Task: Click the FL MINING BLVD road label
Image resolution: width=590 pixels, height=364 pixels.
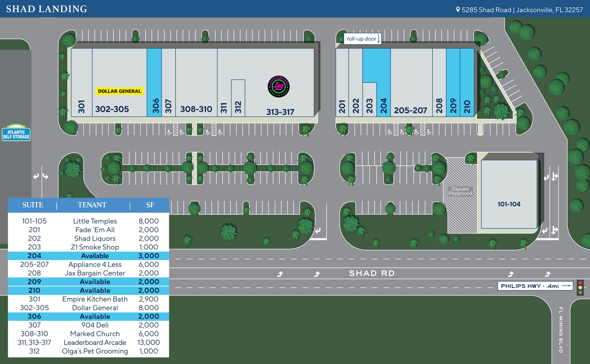Action: [561, 330]
